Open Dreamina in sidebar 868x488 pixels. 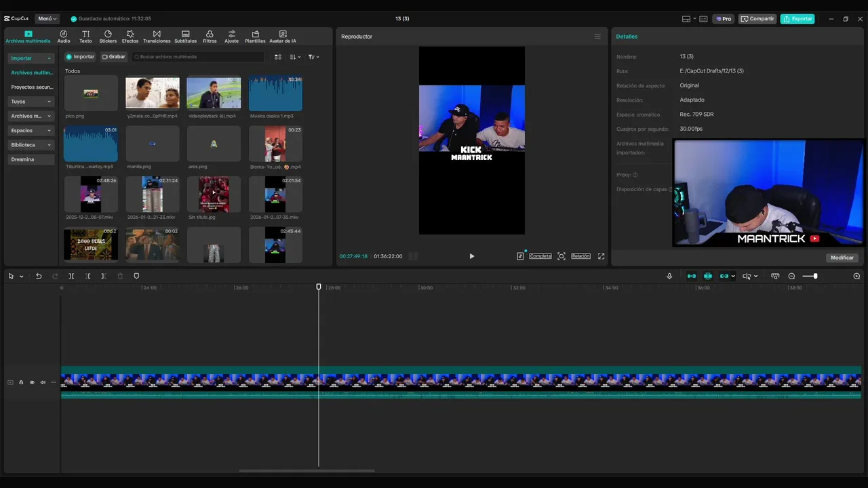(x=31, y=159)
